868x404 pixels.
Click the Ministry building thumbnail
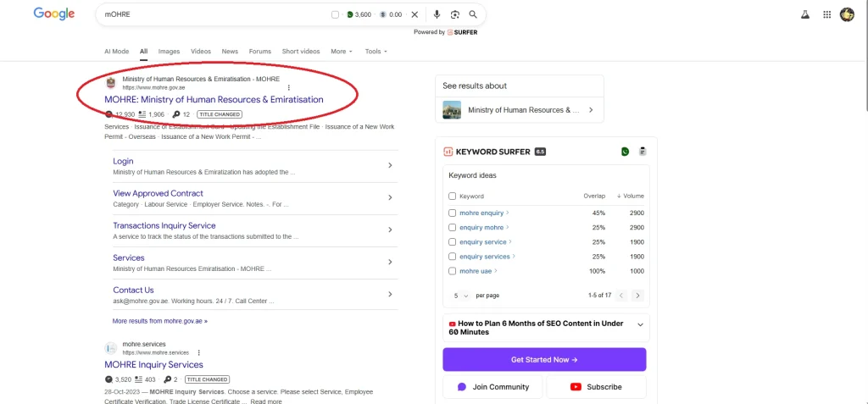452,109
